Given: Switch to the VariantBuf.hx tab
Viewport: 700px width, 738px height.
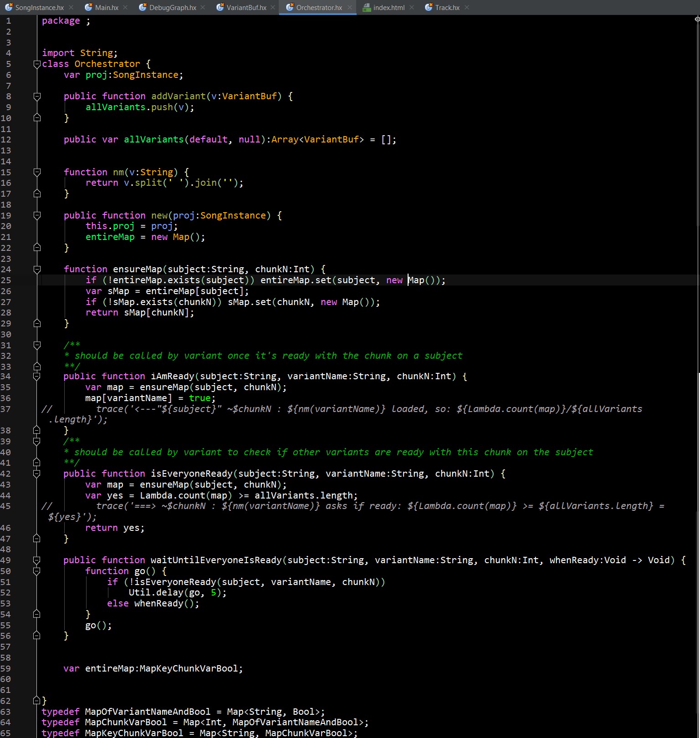Looking at the screenshot, I should coord(246,7).
